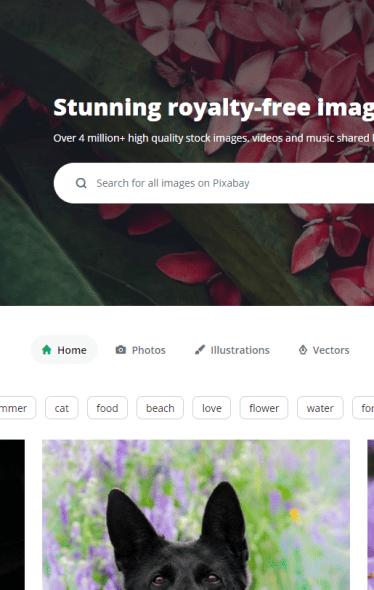
Task: Select the cat tag chip
Action: pos(62,408)
